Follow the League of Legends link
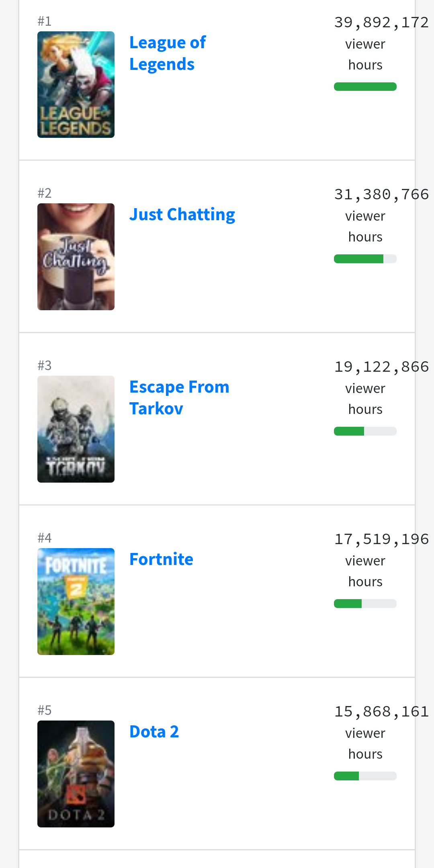 168,53
